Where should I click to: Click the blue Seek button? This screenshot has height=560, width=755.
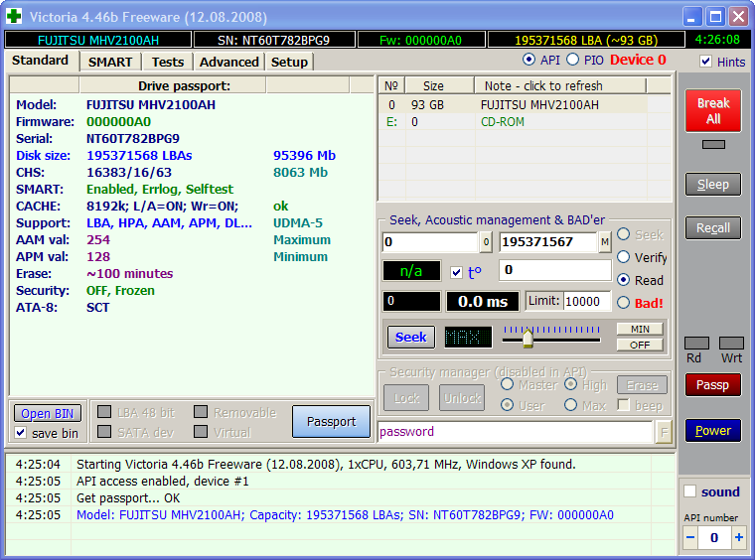410,338
